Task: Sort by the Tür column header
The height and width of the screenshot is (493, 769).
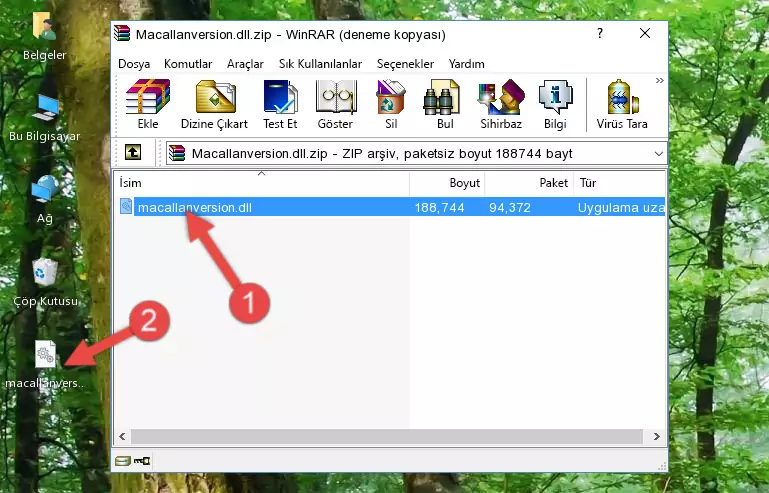Action: [x=619, y=182]
